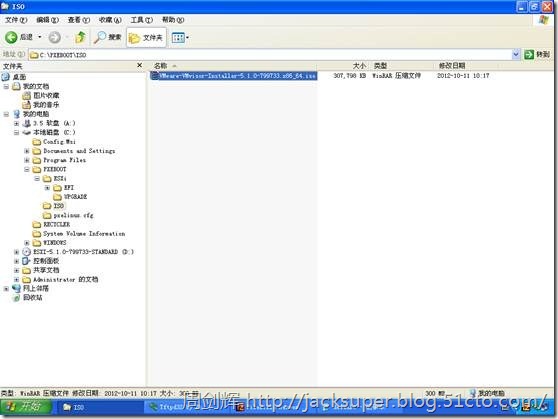
Task: Open the Favorites menu
Action: point(110,20)
